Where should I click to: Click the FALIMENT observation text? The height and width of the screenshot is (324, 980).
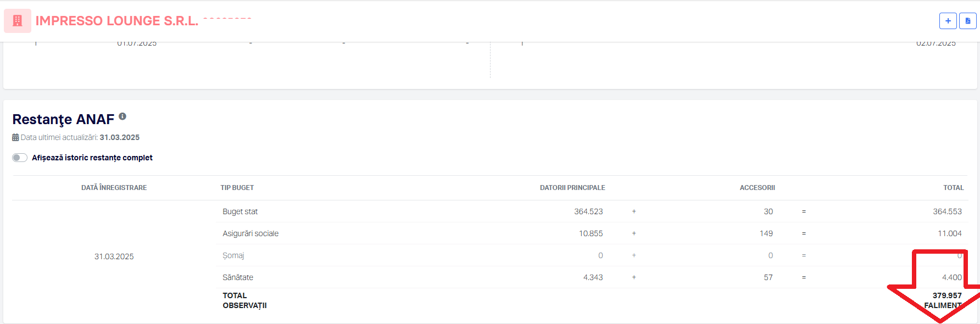[942, 305]
